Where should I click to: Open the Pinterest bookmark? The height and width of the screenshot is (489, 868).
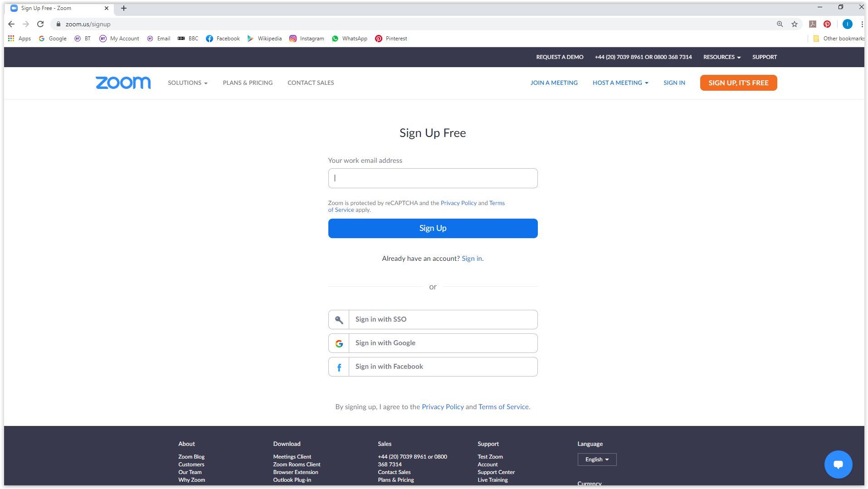[391, 39]
